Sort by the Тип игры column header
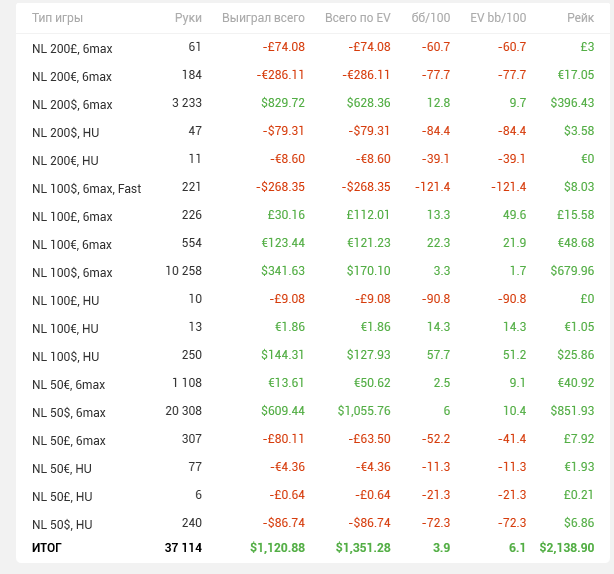Viewport: 614px width, 574px height. (57, 18)
